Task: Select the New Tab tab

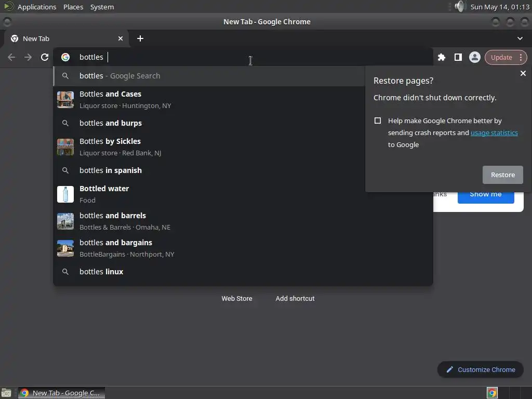Action: click(66, 38)
